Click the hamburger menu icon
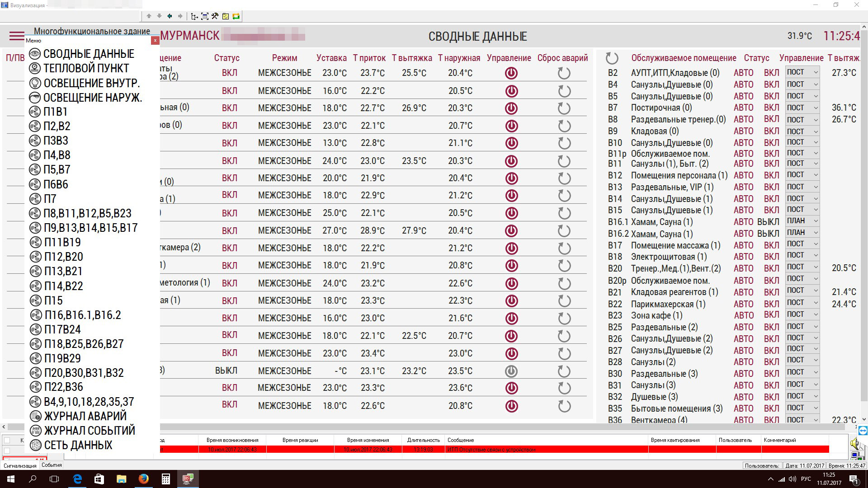The image size is (868, 488). tap(16, 36)
